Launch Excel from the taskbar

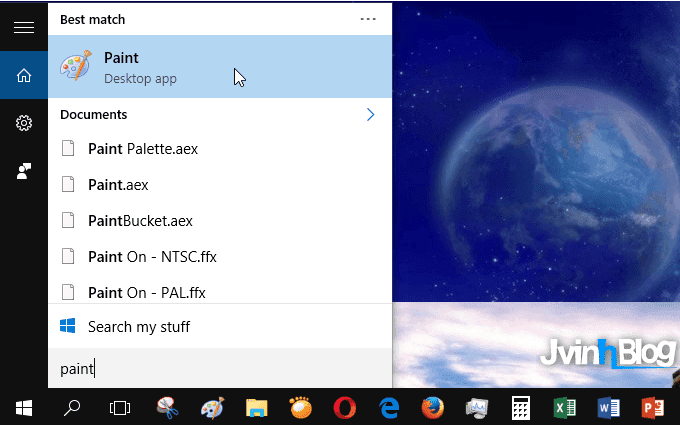click(565, 408)
